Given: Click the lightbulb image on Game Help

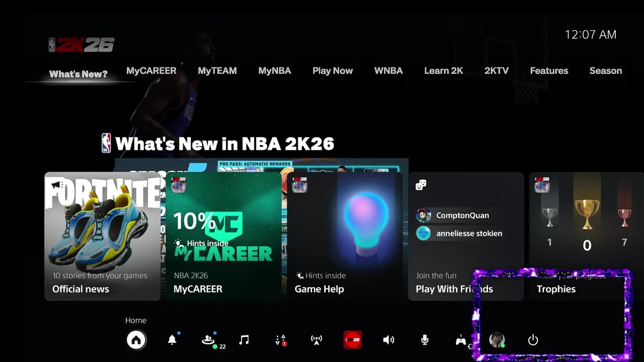Looking at the screenshot, I should (366, 223).
